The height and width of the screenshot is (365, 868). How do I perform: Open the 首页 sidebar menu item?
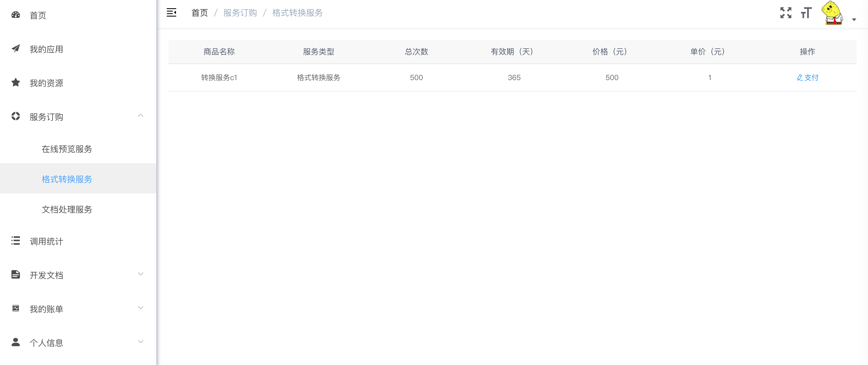coord(78,15)
